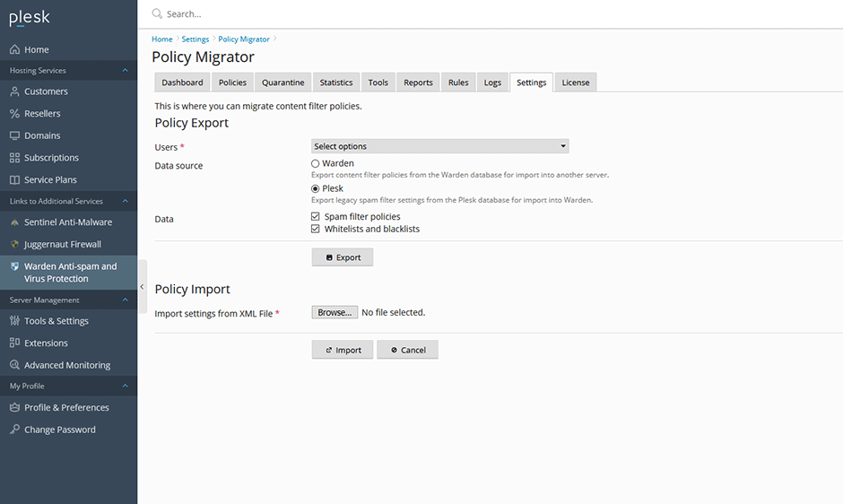Image resolution: width=843 pixels, height=504 pixels.
Task: Select the Plesk data source radio
Action: (315, 189)
